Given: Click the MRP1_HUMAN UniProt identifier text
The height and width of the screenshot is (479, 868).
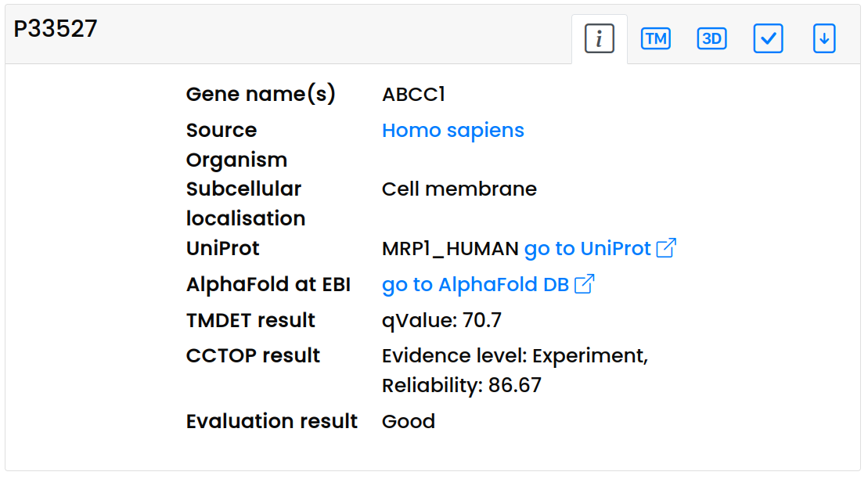Looking at the screenshot, I should [450, 249].
